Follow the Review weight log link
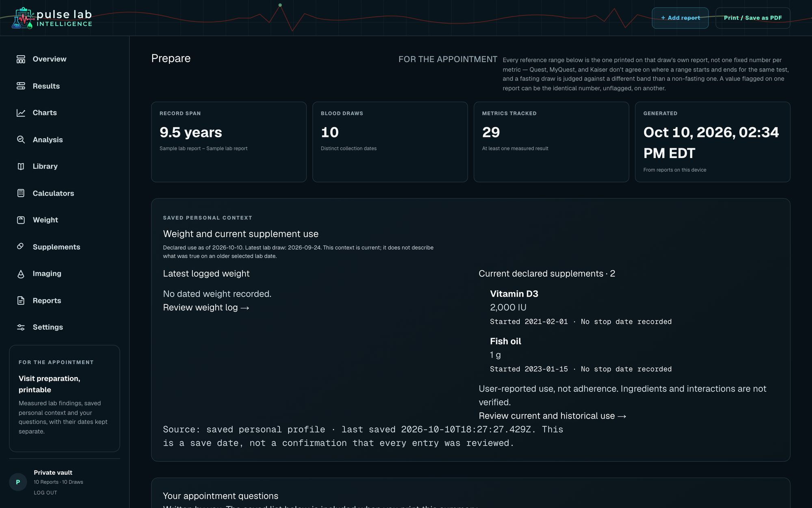 pos(206,308)
